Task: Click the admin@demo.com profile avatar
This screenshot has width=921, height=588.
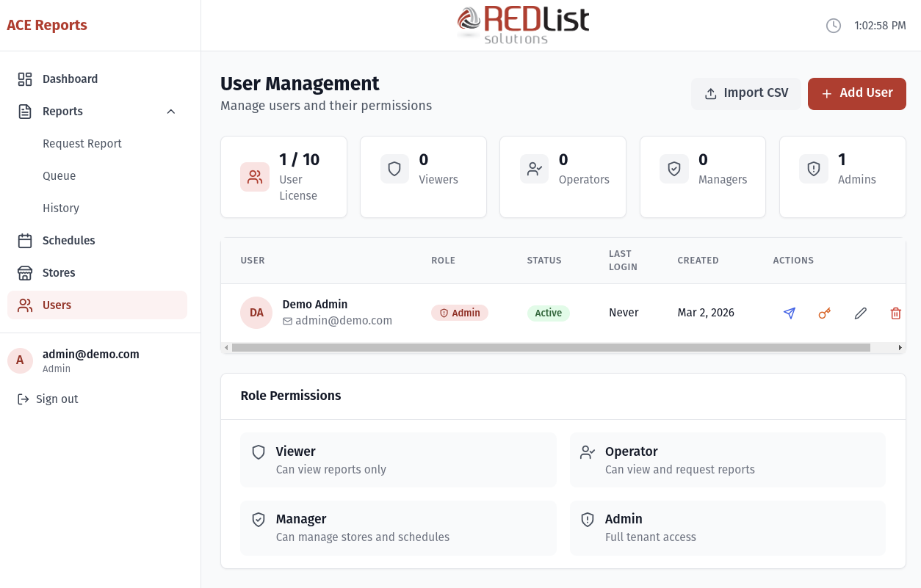Action: pos(20,360)
